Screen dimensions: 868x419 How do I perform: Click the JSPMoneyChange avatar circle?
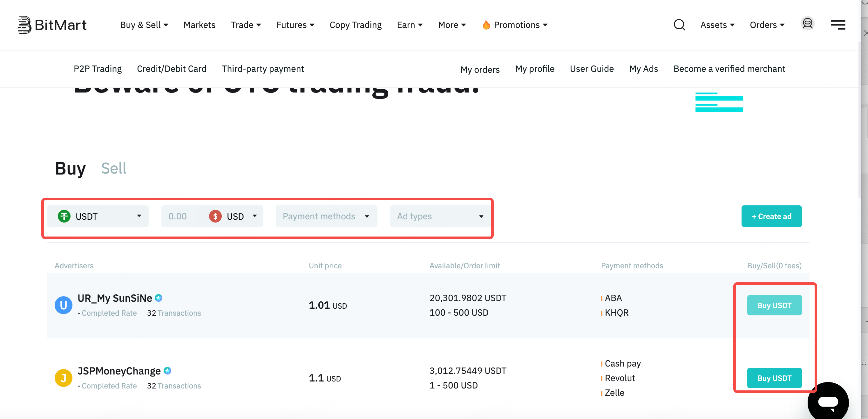click(63, 378)
